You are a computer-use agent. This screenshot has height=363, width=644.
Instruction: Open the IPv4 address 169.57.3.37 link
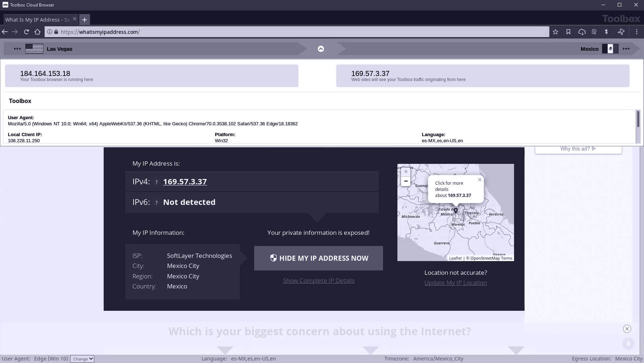point(185,181)
